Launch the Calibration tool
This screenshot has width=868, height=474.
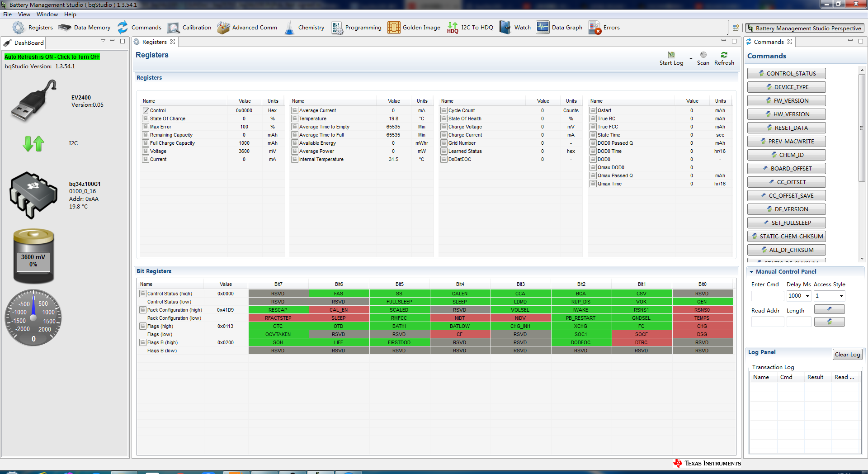189,28
